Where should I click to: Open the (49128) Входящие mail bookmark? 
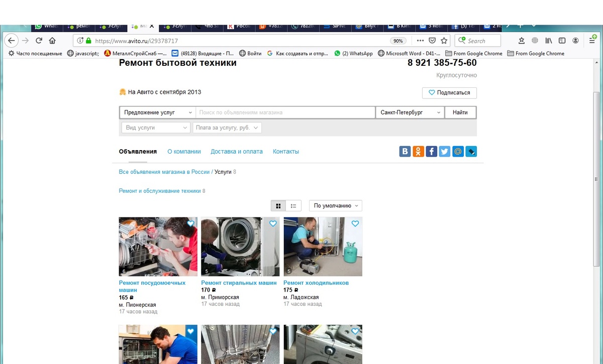tap(203, 54)
